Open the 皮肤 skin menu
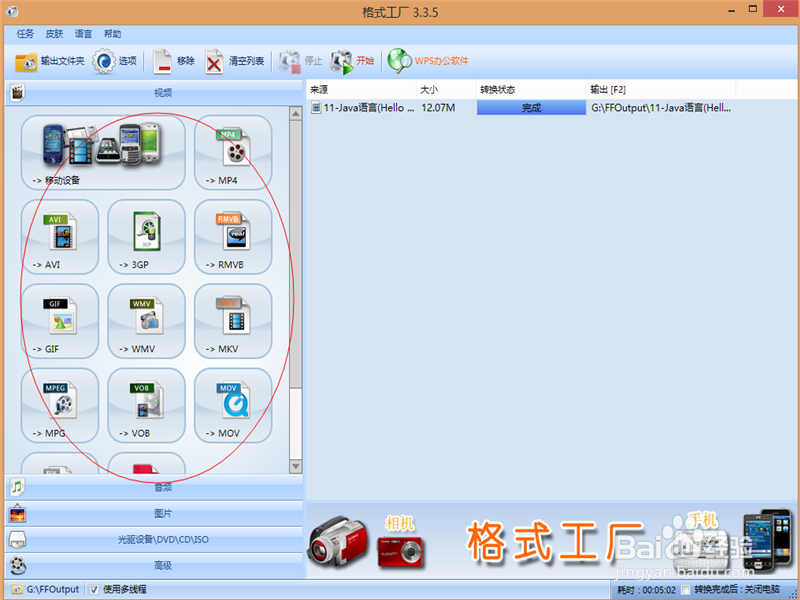800x600 pixels. 54,34
